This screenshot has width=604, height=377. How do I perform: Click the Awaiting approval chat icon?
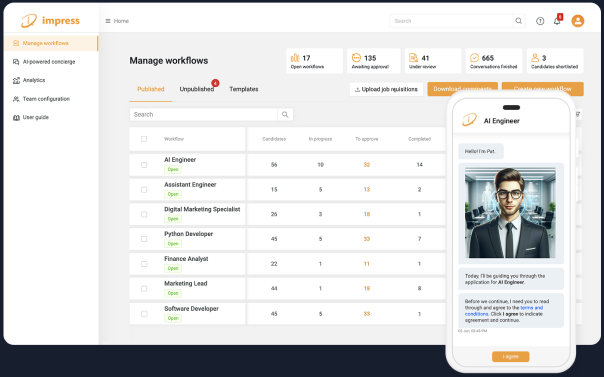(x=356, y=58)
